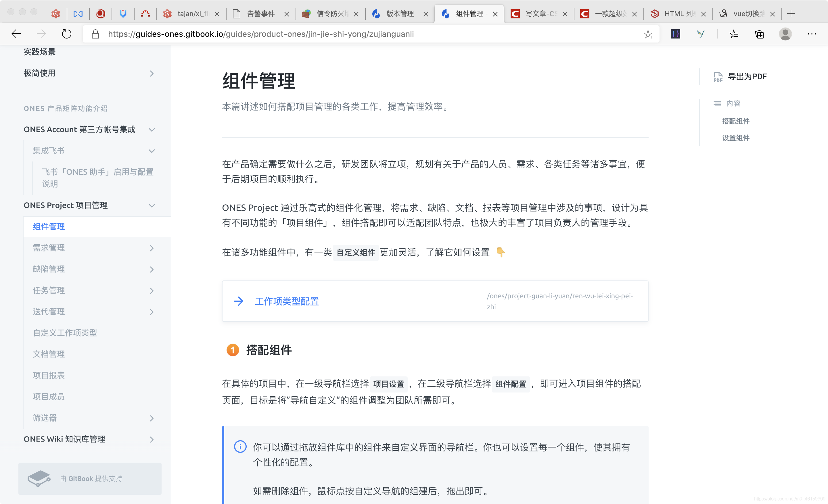Add page to favorites with star-plus icon
The width and height of the screenshot is (828, 504).
click(648, 34)
